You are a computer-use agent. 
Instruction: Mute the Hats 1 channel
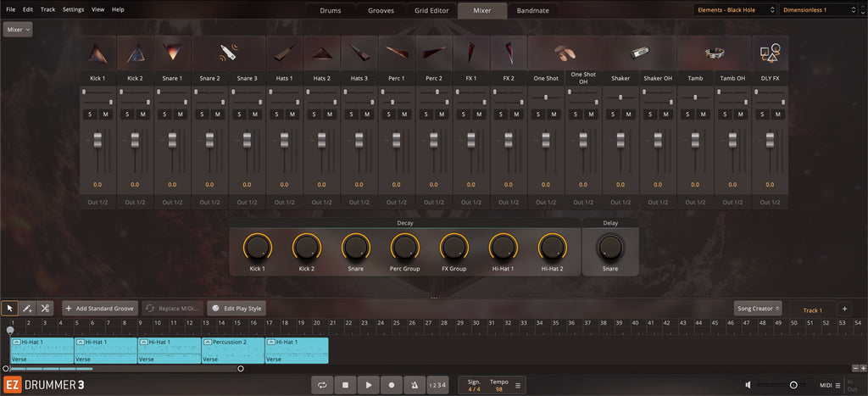(x=292, y=114)
